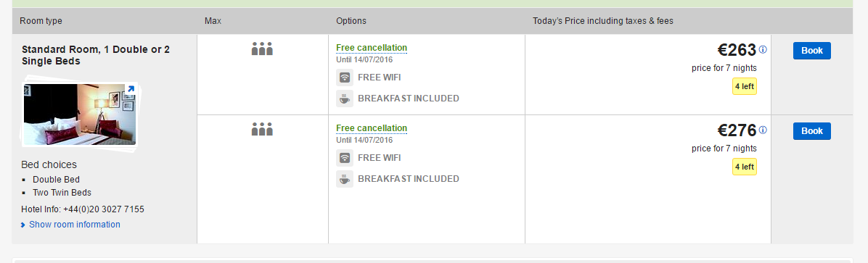Screen dimensions: 868x263
Task: Book the €276 room offer
Action: click(x=811, y=131)
